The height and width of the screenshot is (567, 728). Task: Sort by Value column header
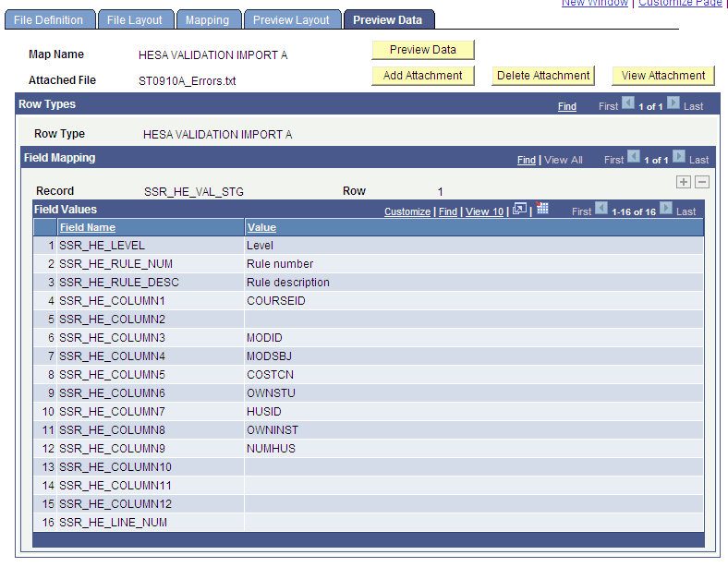coord(261,227)
